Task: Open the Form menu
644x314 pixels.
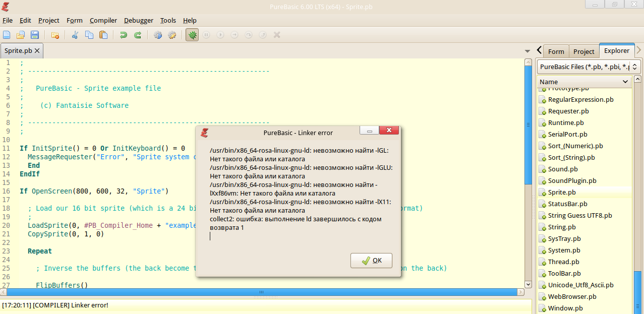Action: (x=75, y=20)
